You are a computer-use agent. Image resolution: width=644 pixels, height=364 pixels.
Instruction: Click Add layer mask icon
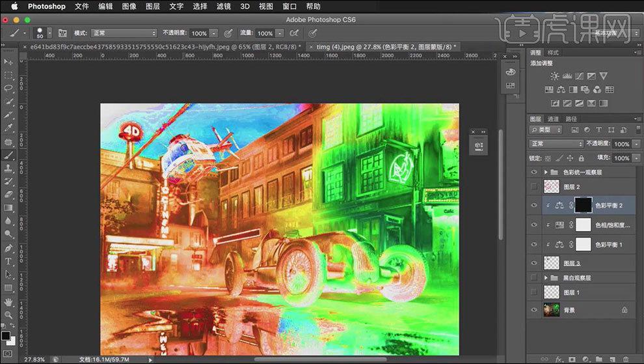(572, 359)
